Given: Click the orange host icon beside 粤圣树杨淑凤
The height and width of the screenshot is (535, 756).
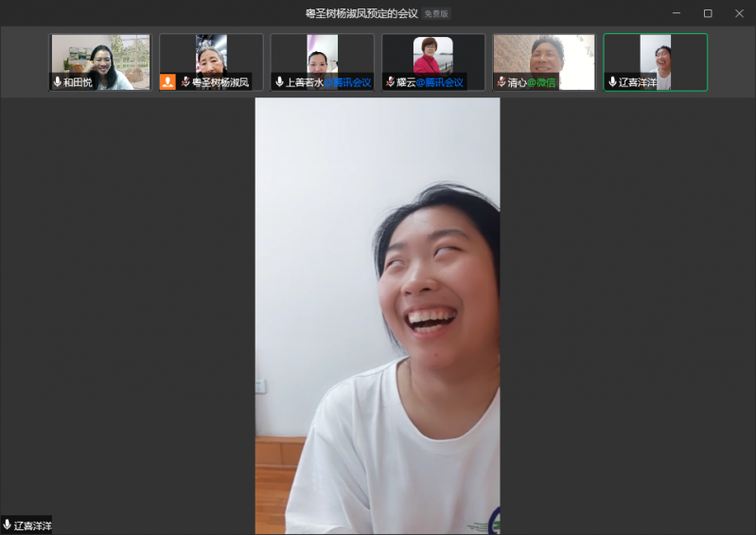Looking at the screenshot, I should click(167, 82).
